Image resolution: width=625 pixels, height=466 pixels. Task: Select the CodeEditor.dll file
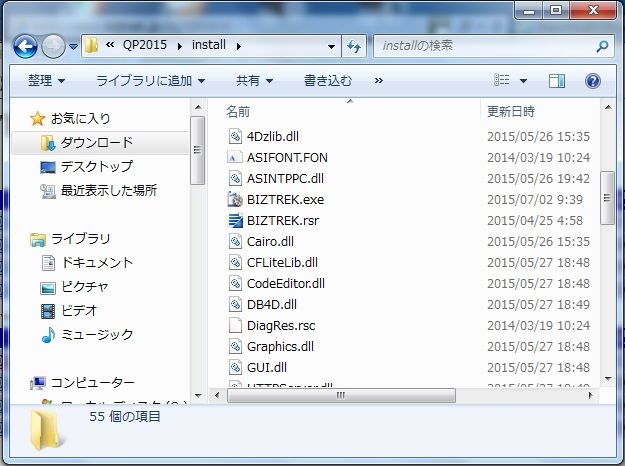pyautogui.click(x=285, y=283)
